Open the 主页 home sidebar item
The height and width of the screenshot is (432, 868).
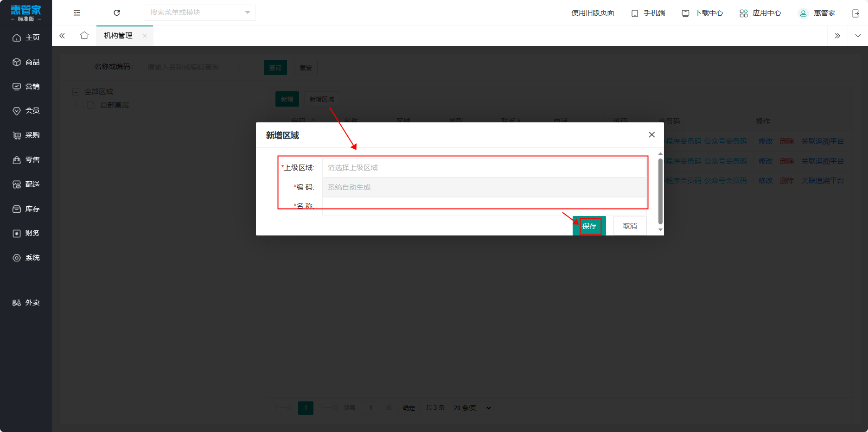tap(26, 38)
